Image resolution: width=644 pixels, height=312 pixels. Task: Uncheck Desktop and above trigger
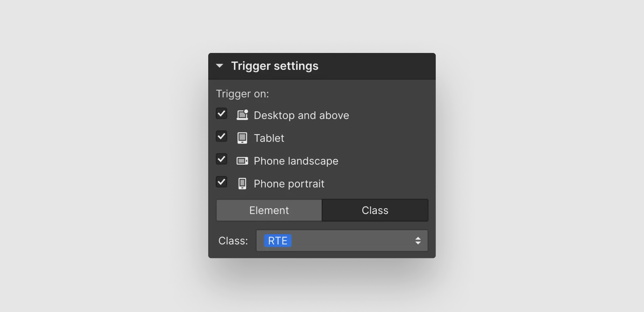coord(221,113)
